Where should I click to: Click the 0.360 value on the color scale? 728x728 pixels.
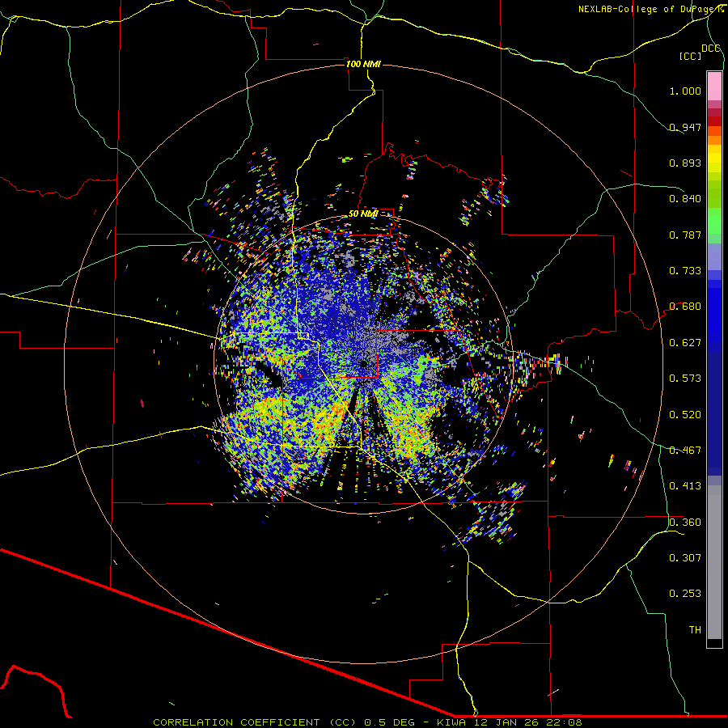[x=685, y=523]
